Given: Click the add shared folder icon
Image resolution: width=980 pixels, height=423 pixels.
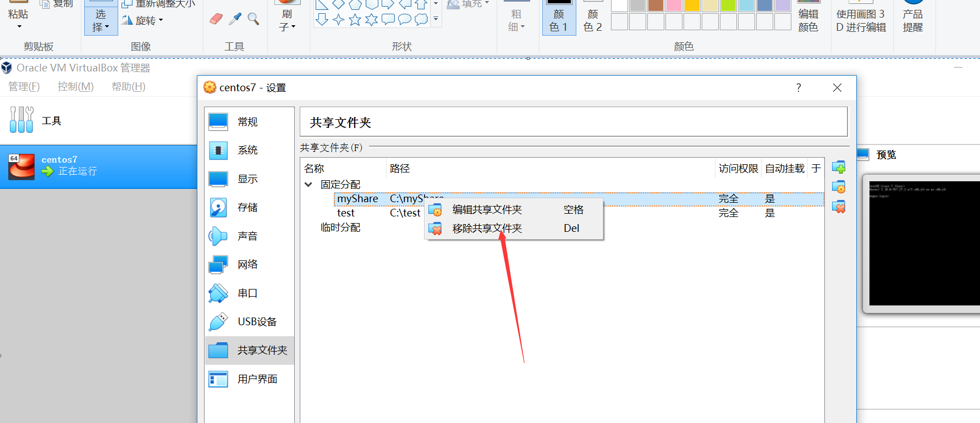Looking at the screenshot, I should point(839,167).
